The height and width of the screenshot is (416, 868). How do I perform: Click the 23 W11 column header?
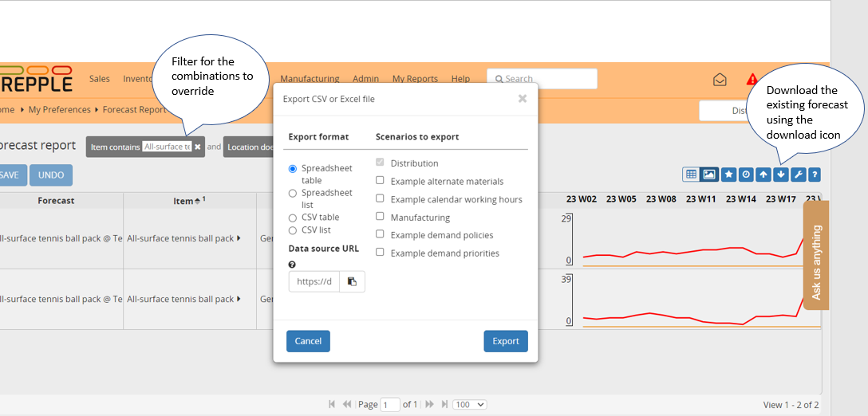700,198
